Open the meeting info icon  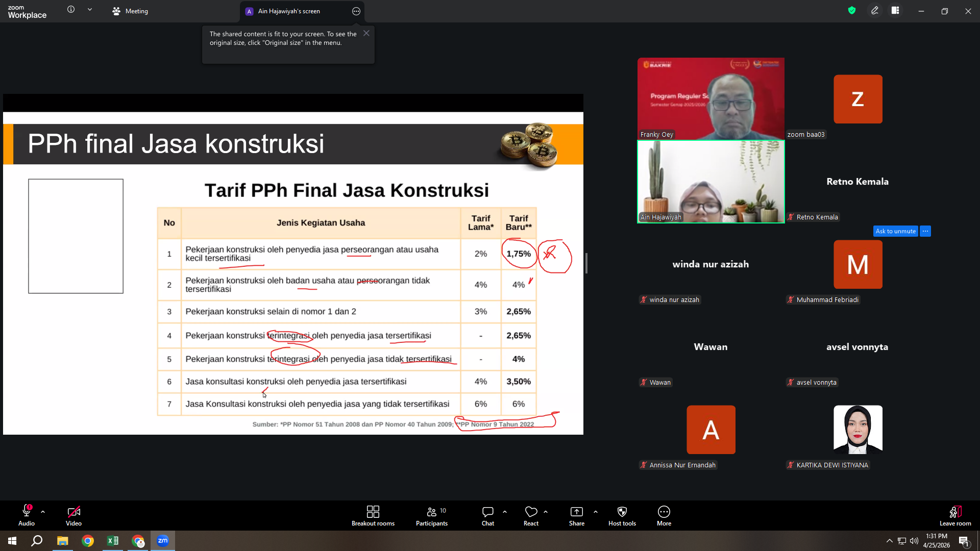tap(71, 10)
